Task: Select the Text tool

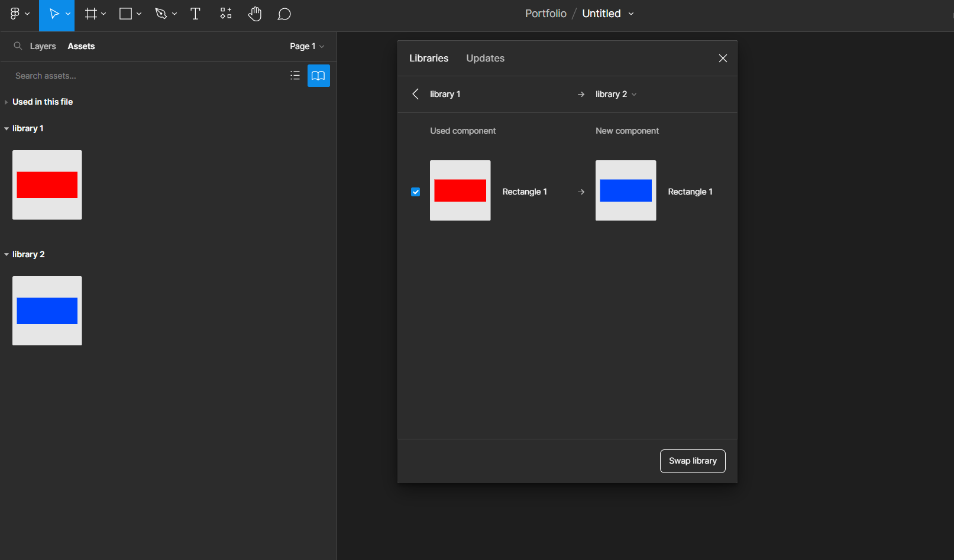Action: pyautogui.click(x=195, y=14)
